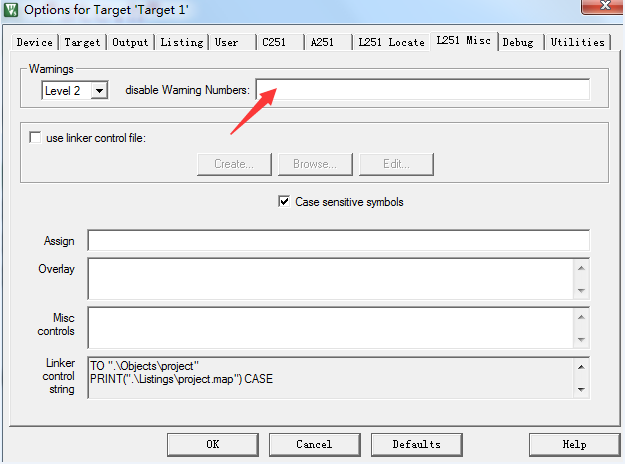Click the Keil icon in title bar
The width and height of the screenshot is (625, 464).
11,10
